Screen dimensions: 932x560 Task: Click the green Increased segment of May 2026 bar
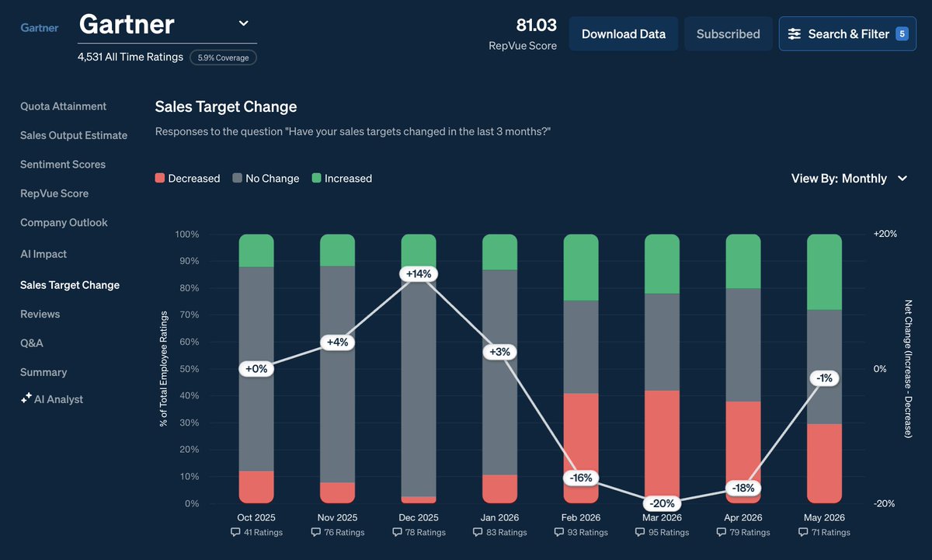point(824,272)
